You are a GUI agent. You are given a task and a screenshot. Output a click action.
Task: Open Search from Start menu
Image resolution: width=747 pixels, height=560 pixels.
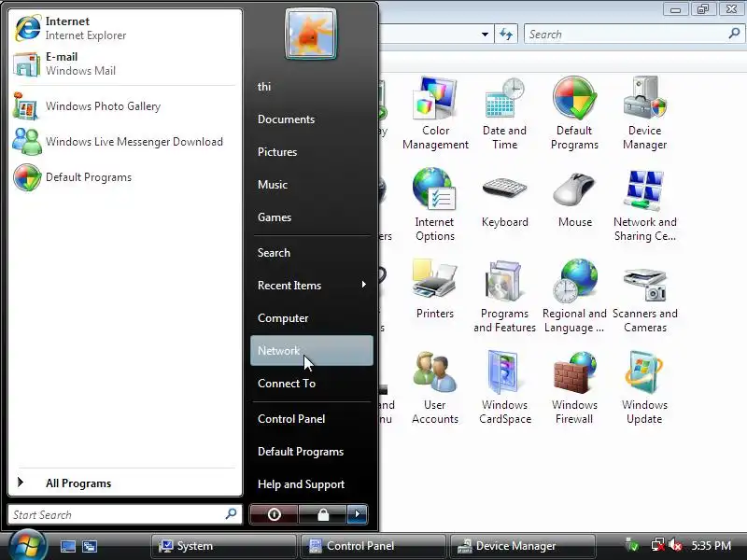(312, 253)
